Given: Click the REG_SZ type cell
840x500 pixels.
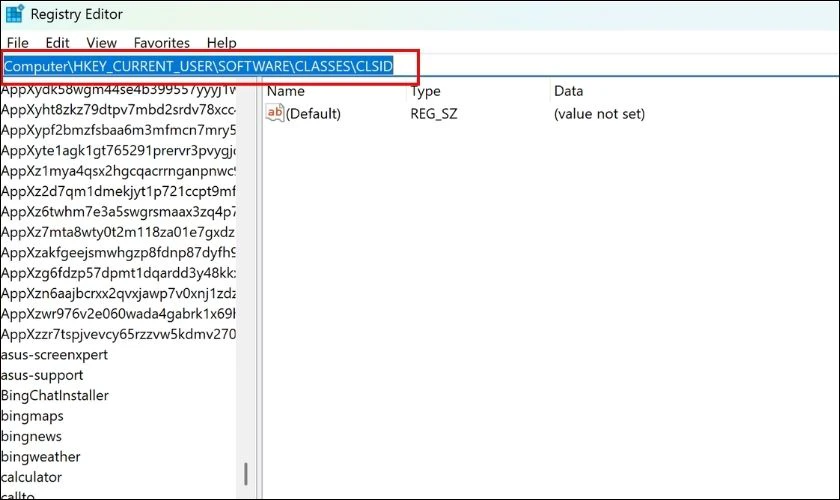Looking at the screenshot, I should [x=434, y=114].
